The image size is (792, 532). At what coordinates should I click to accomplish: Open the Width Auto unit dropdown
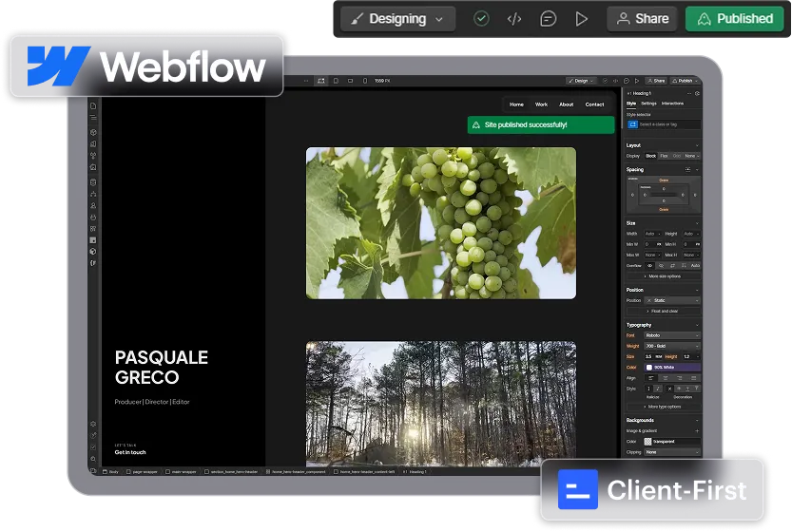pyautogui.click(x=659, y=234)
